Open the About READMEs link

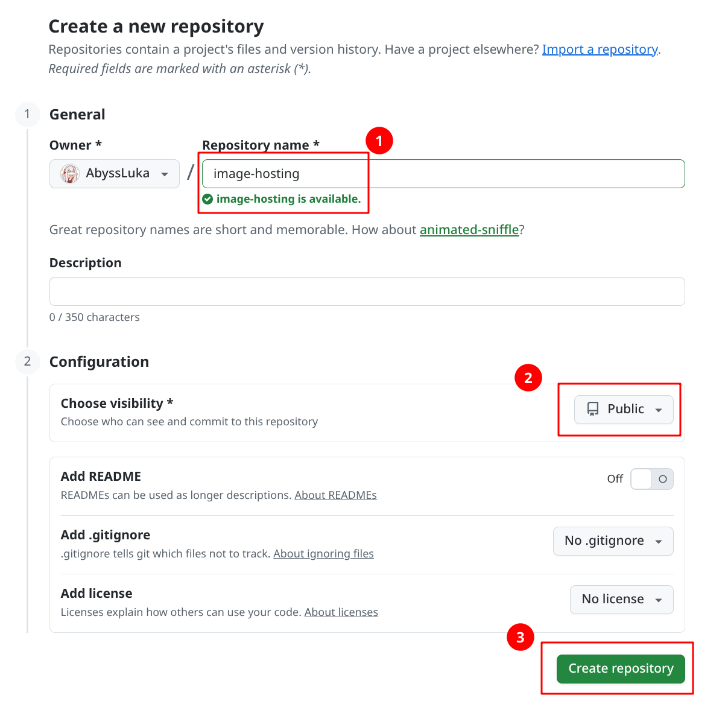[335, 495]
